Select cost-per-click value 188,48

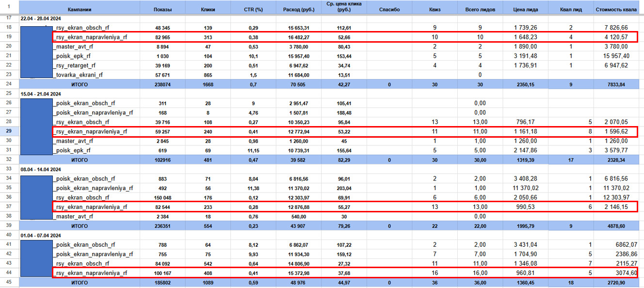click(344, 112)
